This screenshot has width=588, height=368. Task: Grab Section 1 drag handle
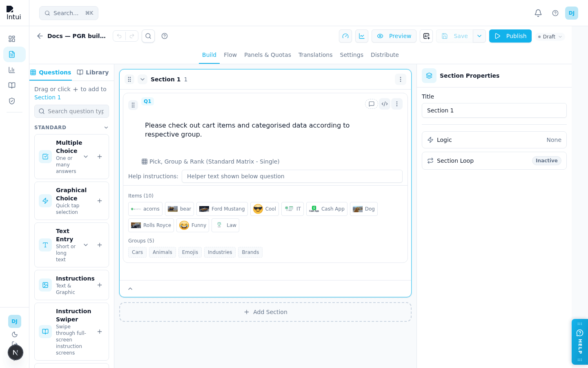pyautogui.click(x=129, y=79)
